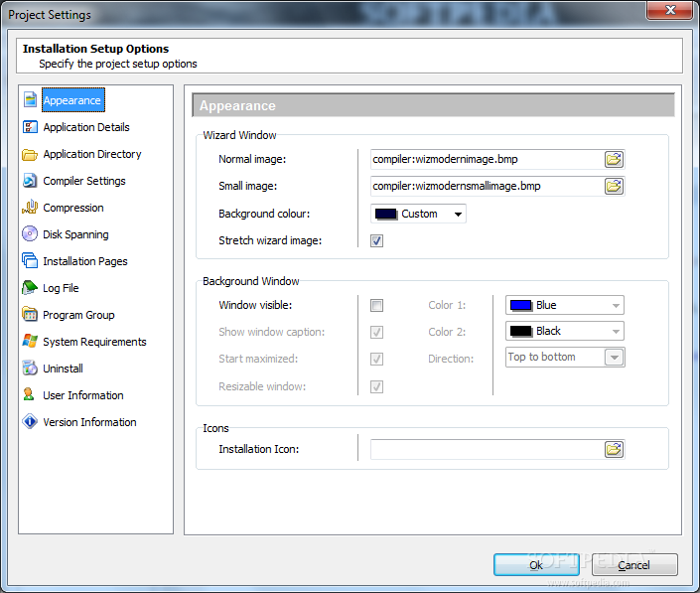700x593 pixels.
Task: Browse for the Small image file
Action: click(x=614, y=186)
